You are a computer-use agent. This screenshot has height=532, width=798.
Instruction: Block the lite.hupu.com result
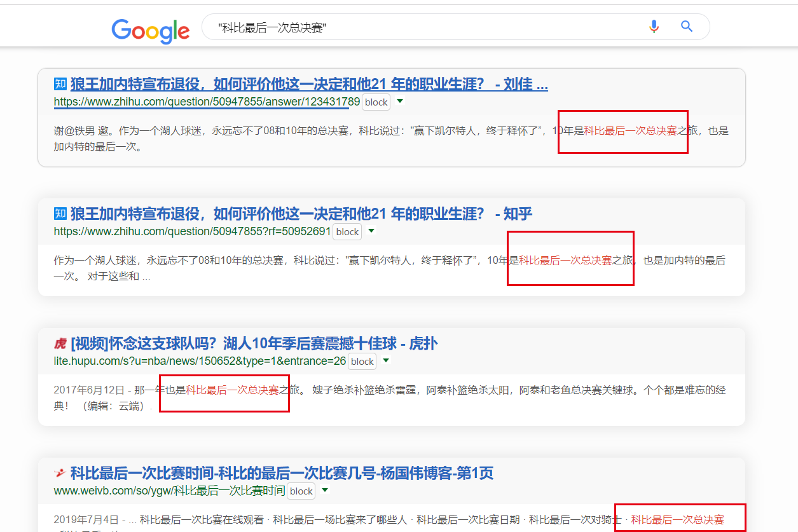[x=362, y=361]
